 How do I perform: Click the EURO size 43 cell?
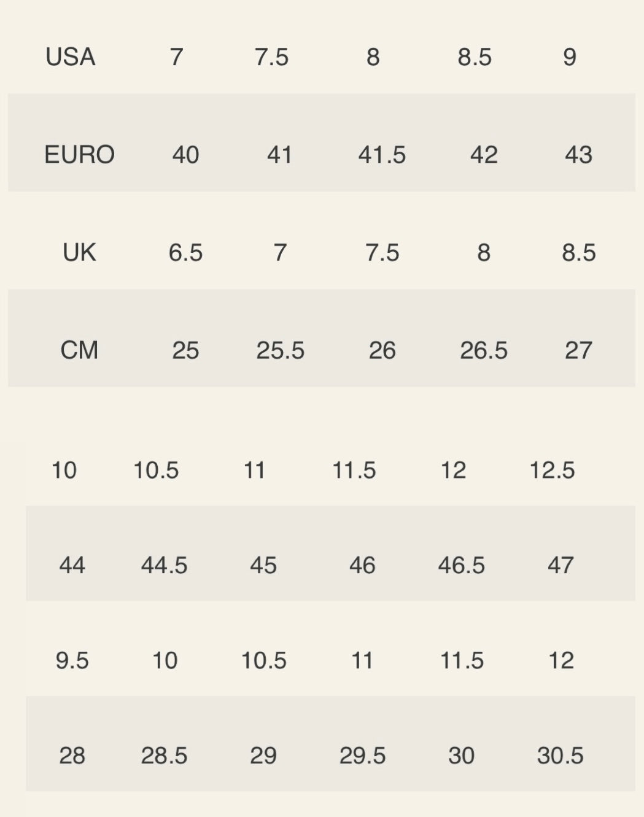click(x=578, y=154)
